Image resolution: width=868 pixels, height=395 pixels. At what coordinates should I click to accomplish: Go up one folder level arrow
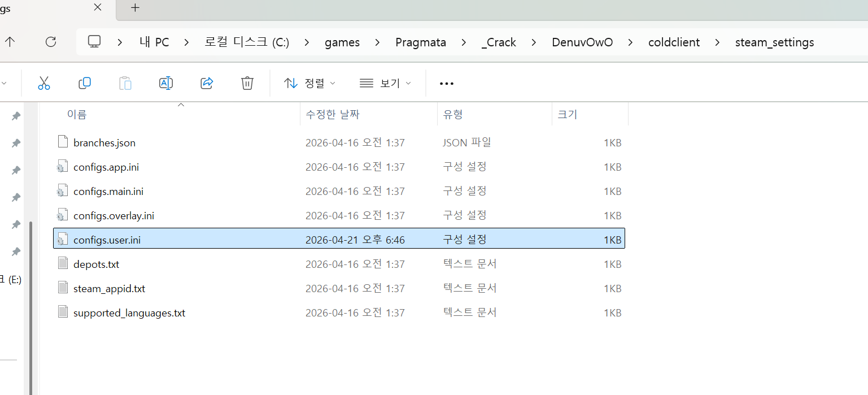10,42
